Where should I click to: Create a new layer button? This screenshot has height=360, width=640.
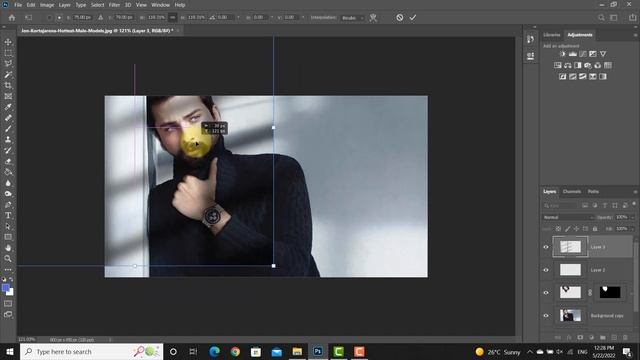click(614, 338)
